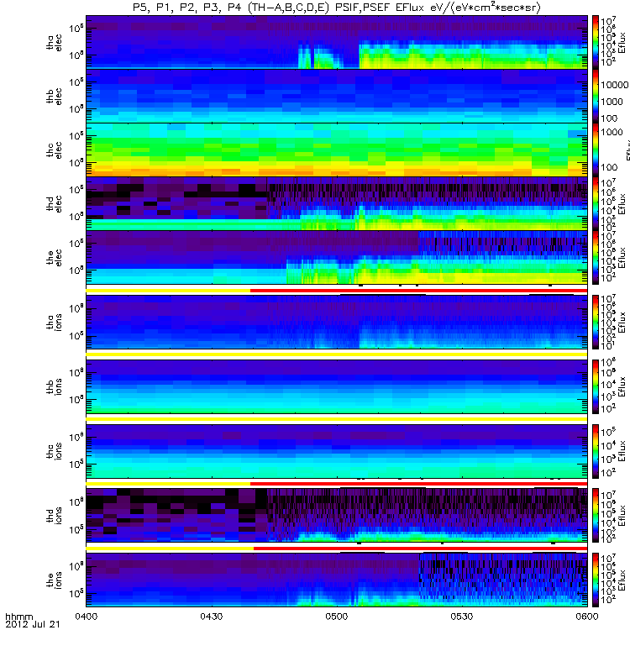The height and width of the screenshot is (672, 630).
Task: Click the 0500 time axis label
Action: (x=337, y=617)
